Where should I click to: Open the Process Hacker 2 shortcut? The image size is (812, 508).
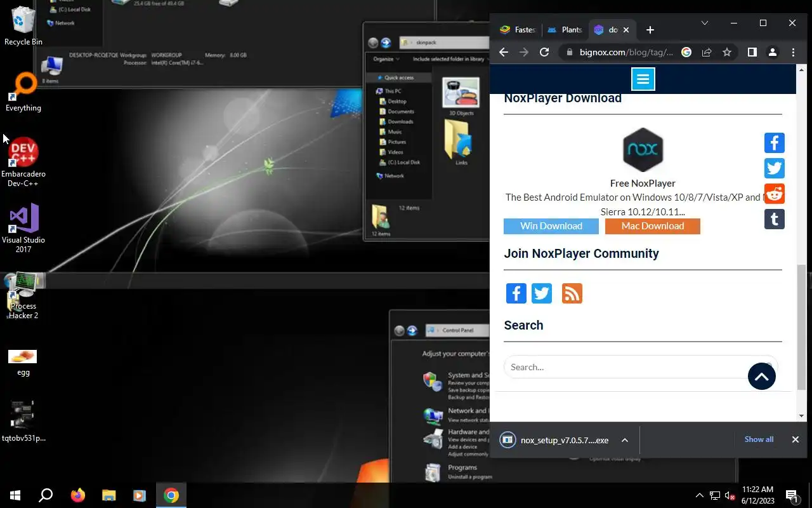[x=23, y=295]
